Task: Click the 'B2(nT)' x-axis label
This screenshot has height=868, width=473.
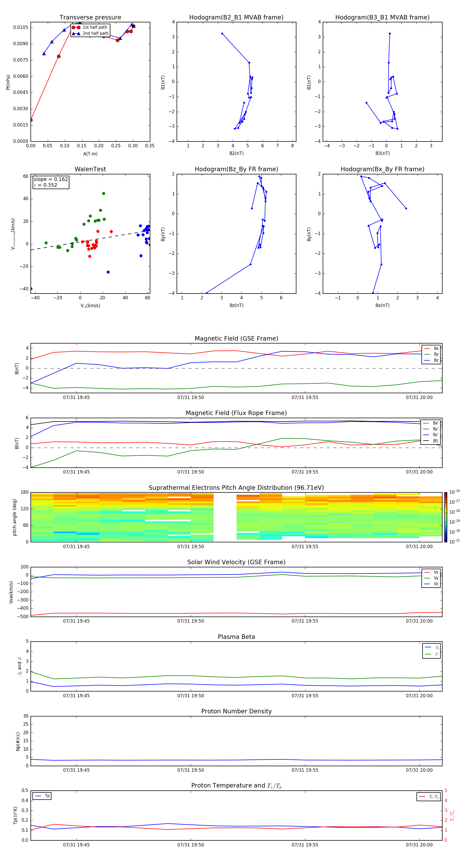Action: [x=236, y=153]
